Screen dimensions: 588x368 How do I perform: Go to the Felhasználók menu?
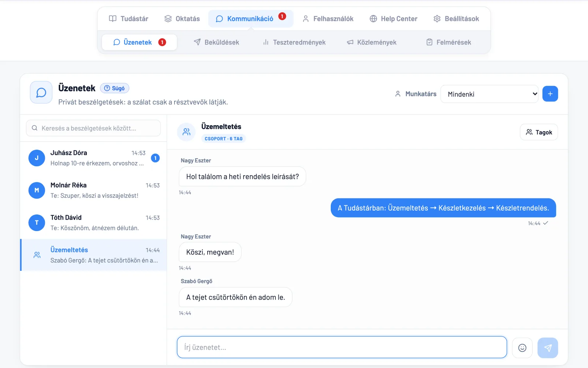pyautogui.click(x=328, y=19)
